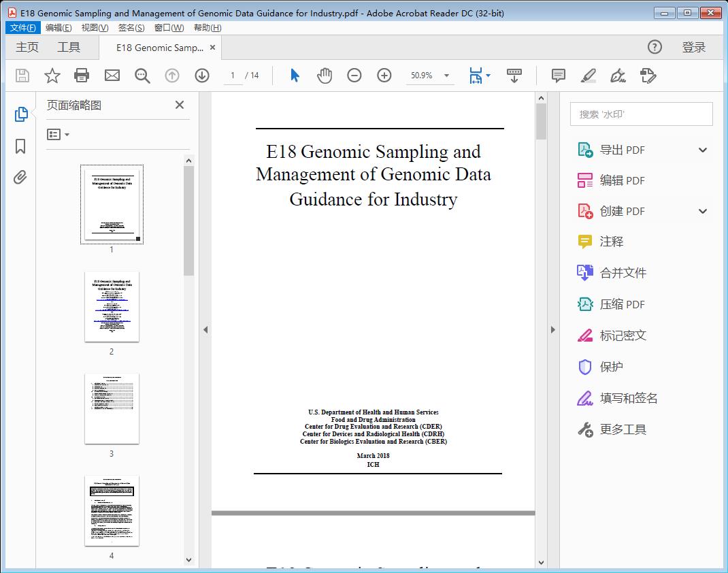This screenshot has width=728, height=573.
Task: Switch to the 工具 tab
Action: [68, 47]
